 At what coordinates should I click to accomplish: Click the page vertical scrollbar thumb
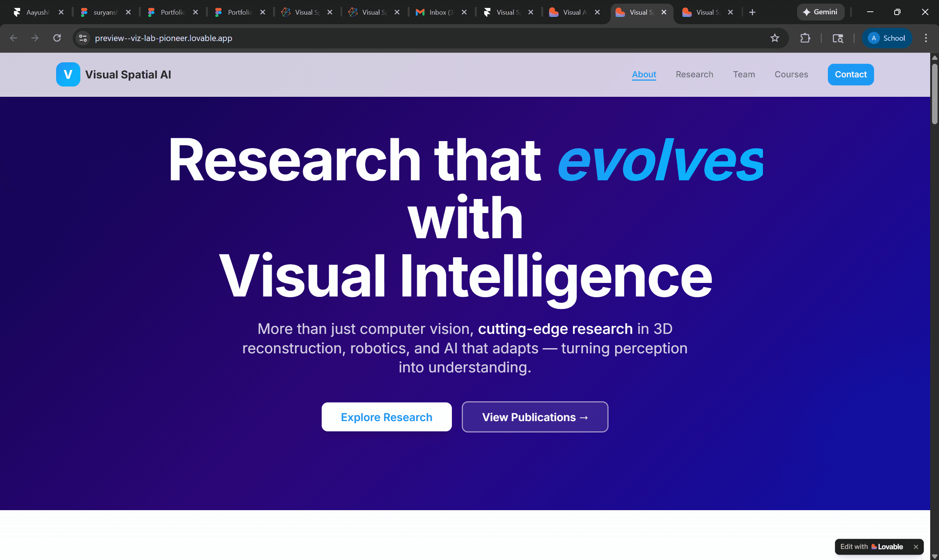pyautogui.click(x=935, y=93)
